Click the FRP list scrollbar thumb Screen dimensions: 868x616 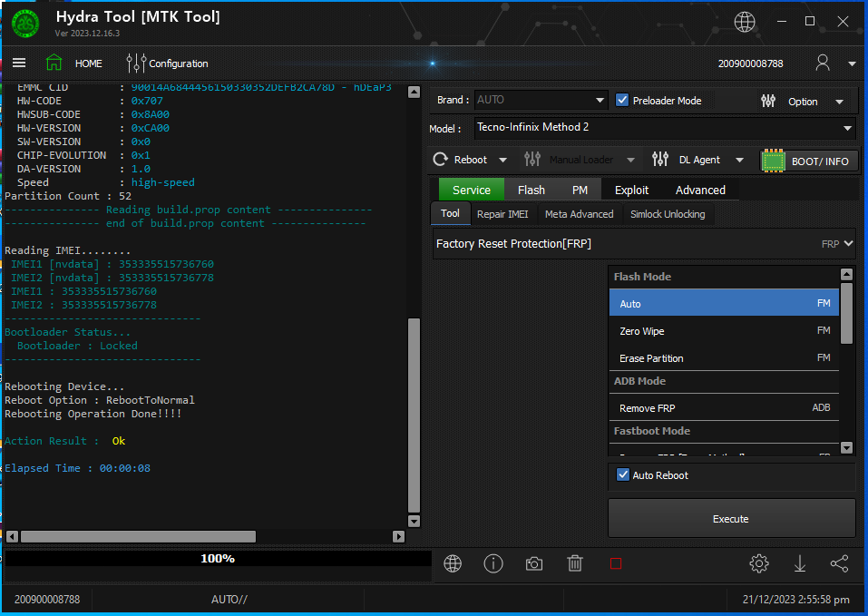(x=846, y=313)
